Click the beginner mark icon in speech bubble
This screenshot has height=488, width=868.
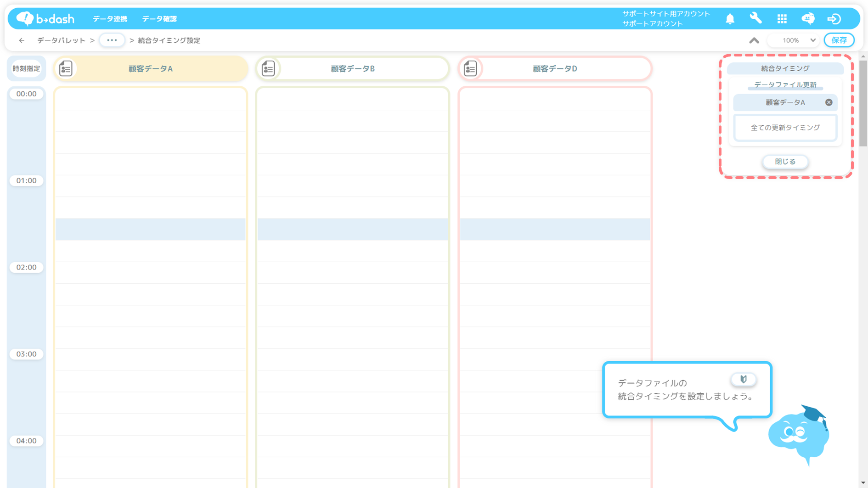point(743,379)
